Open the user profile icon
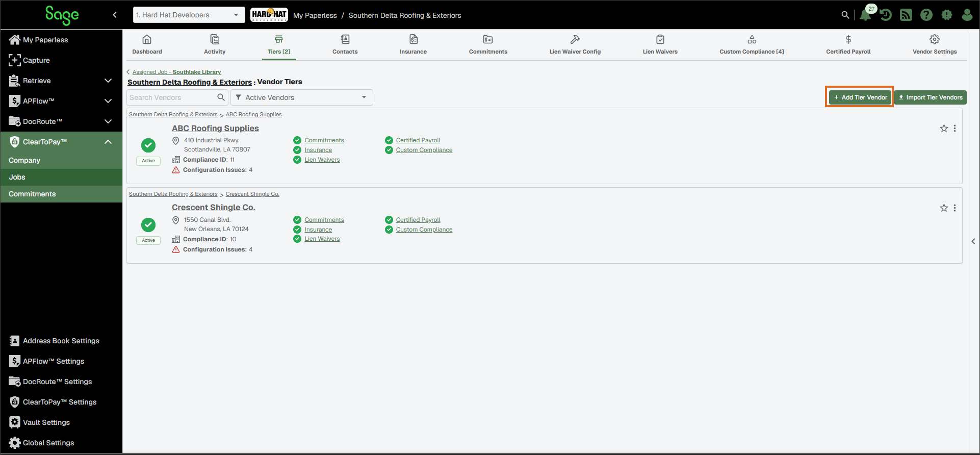The width and height of the screenshot is (980, 455). (x=967, y=15)
